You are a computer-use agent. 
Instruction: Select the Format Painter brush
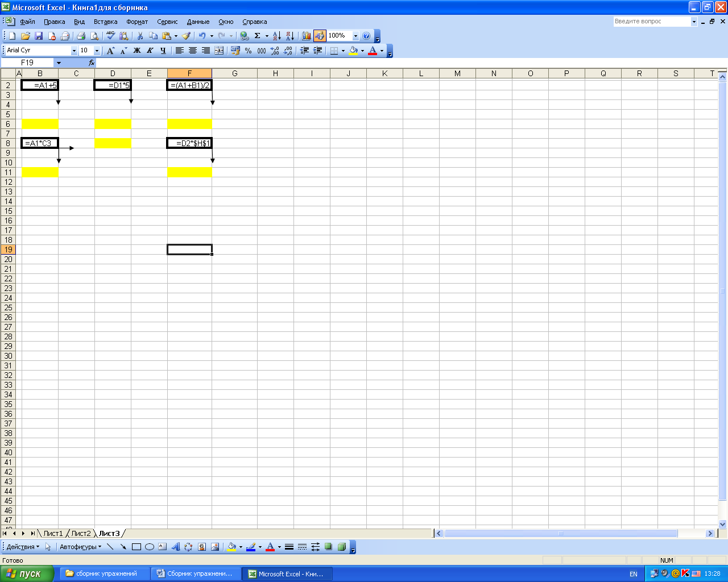pos(186,36)
